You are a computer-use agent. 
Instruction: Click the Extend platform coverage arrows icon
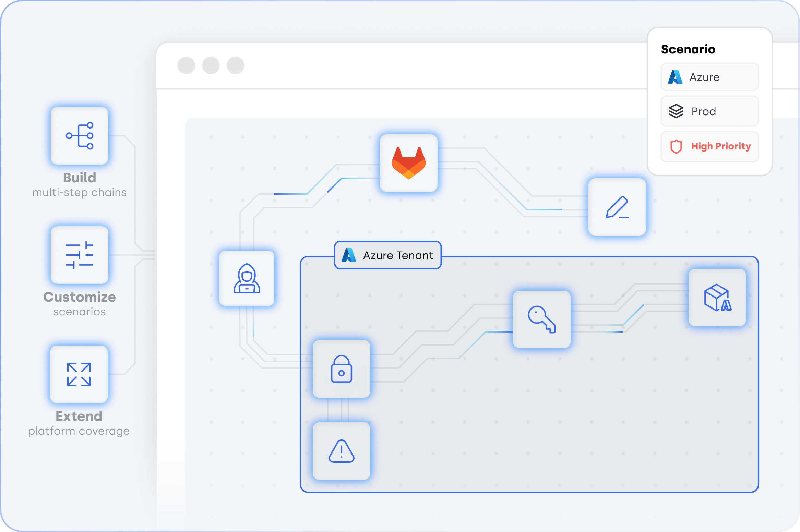79,374
